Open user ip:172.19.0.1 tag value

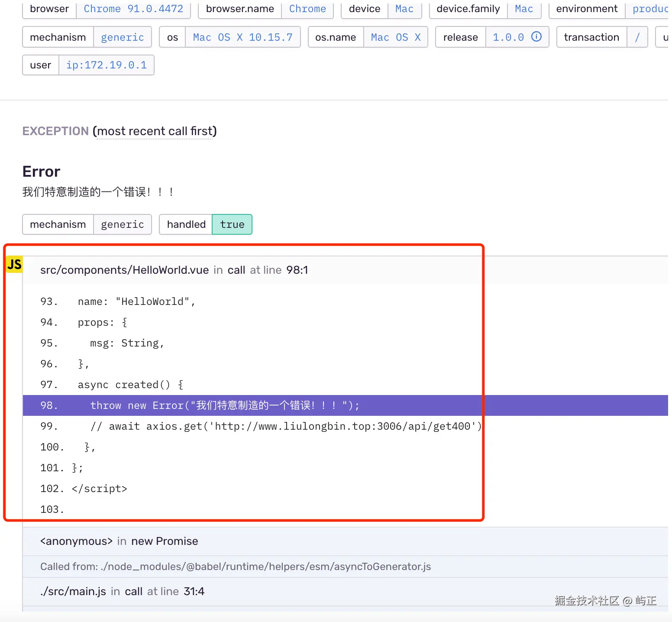pyautogui.click(x=107, y=65)
